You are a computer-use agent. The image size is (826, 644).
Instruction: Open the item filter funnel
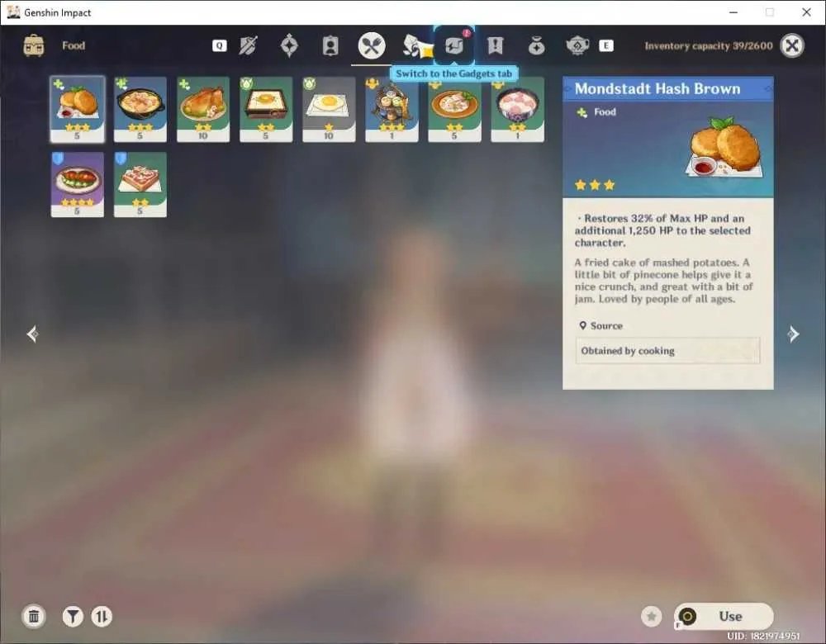[73, 616]
